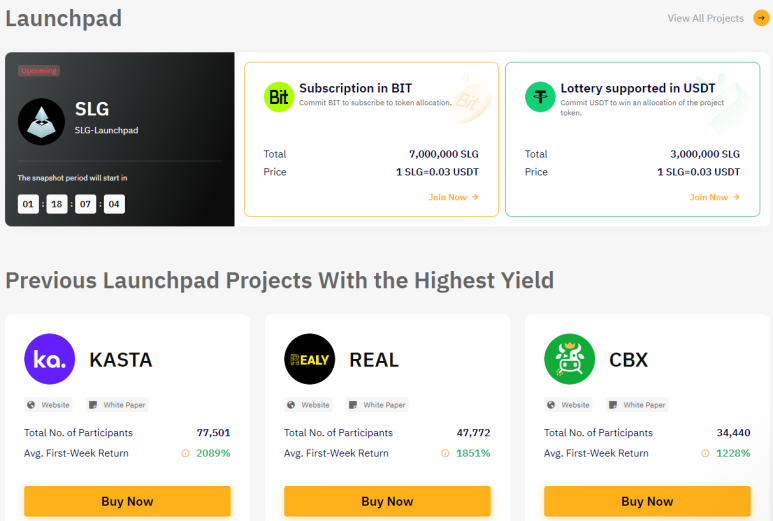Click the black REALY project logo
773x521 pixels.
coord(310,359)
